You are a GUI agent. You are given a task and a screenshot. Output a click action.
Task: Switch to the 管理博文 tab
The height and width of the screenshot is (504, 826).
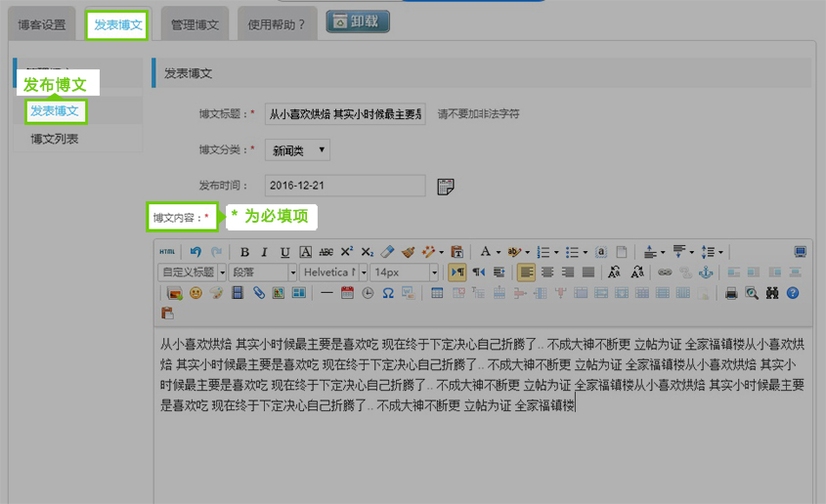coord(194,24)
